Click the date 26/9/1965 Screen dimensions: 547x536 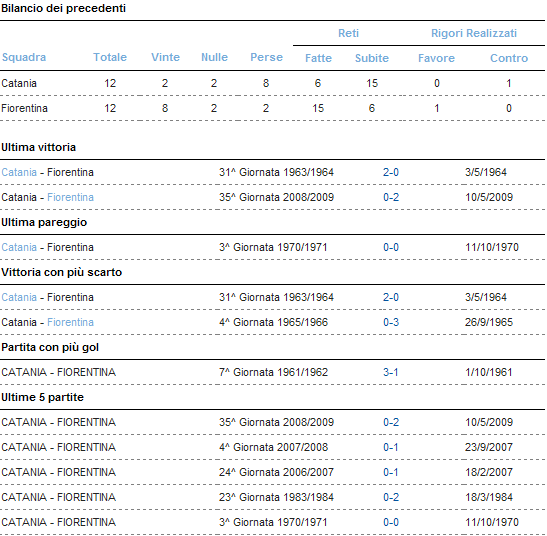coord(489,322)
